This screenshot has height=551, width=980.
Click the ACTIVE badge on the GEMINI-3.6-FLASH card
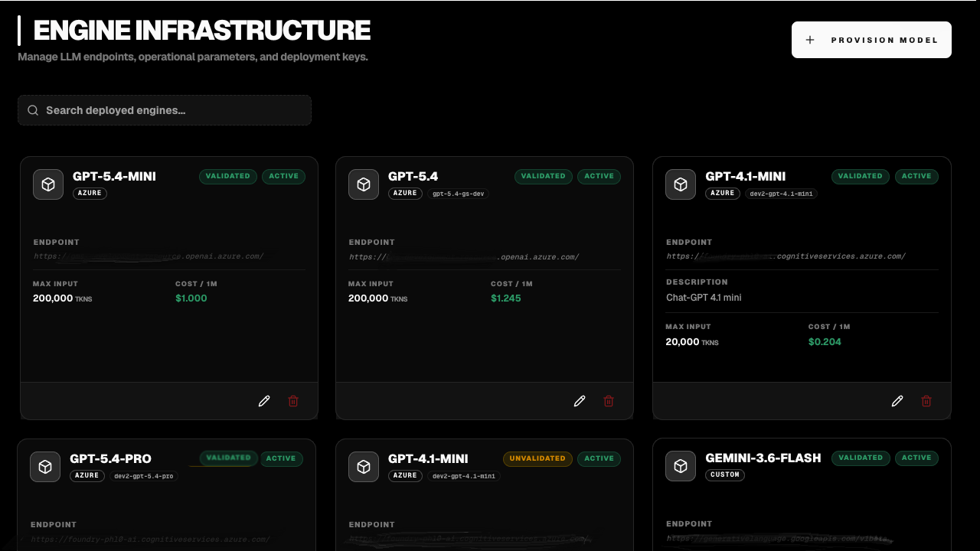(916, 458)
